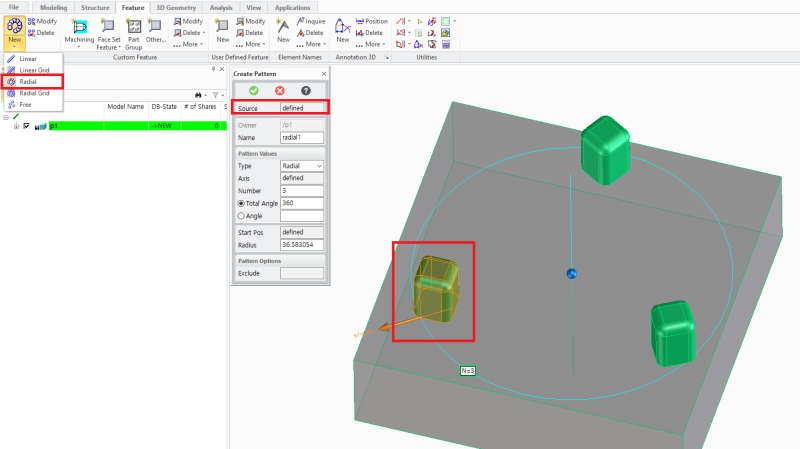Click Delete pattern icon below Modify

coord(41,33)
